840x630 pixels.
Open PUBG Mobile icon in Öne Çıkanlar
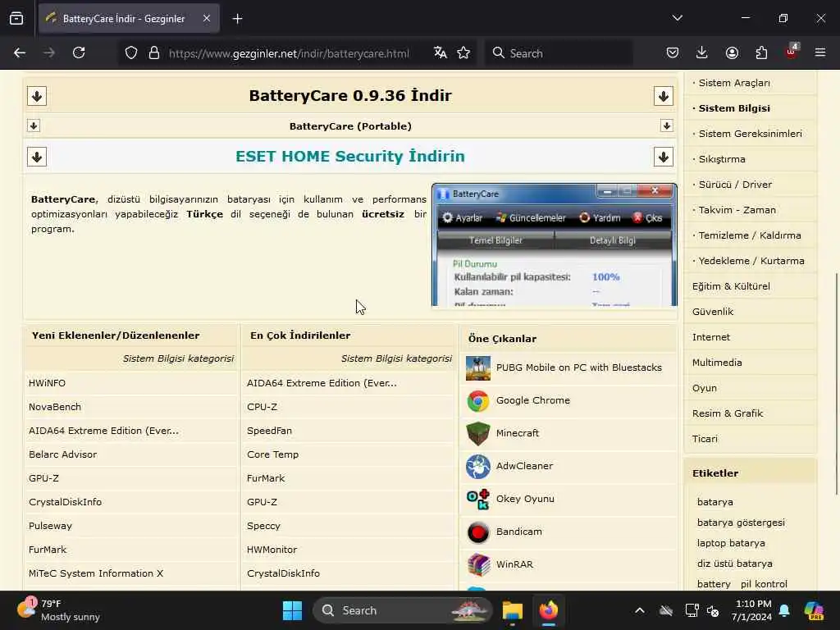pyautogui.click(x=478, y=368)
